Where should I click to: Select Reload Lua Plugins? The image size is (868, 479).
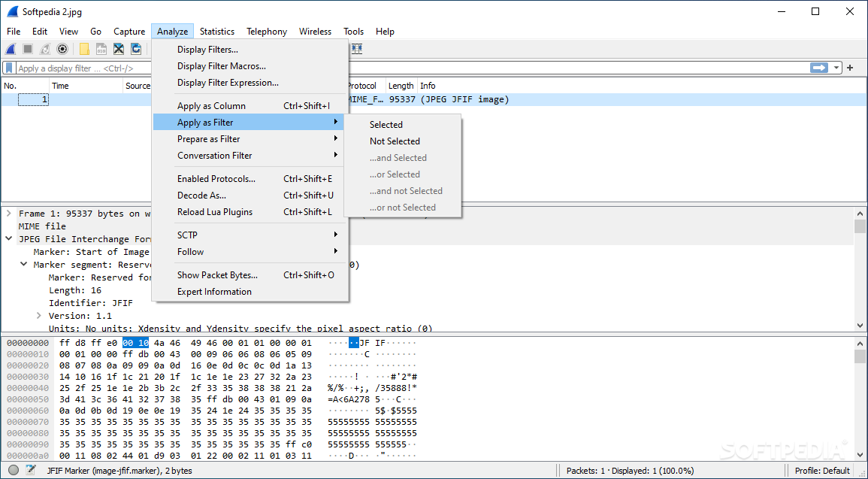tap(250, 212)
